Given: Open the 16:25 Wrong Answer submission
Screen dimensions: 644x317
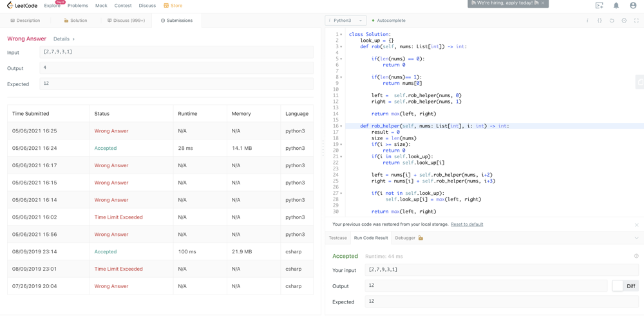Looking at the screenshot, I should [111, 131].
